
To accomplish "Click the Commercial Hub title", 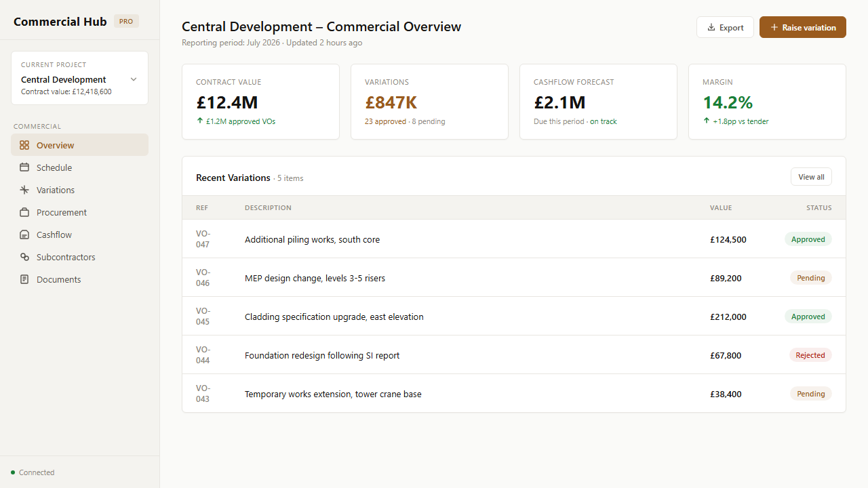I will 60,22.
